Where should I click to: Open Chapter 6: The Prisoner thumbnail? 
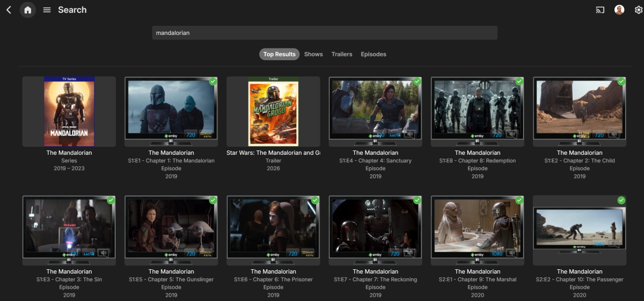(x=273, y=231)
